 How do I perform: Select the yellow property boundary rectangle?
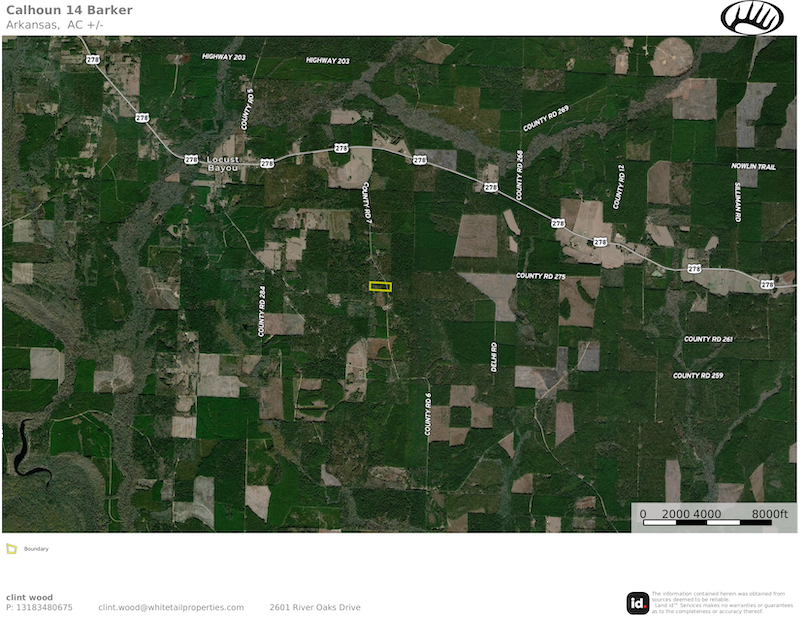[380, 286]
